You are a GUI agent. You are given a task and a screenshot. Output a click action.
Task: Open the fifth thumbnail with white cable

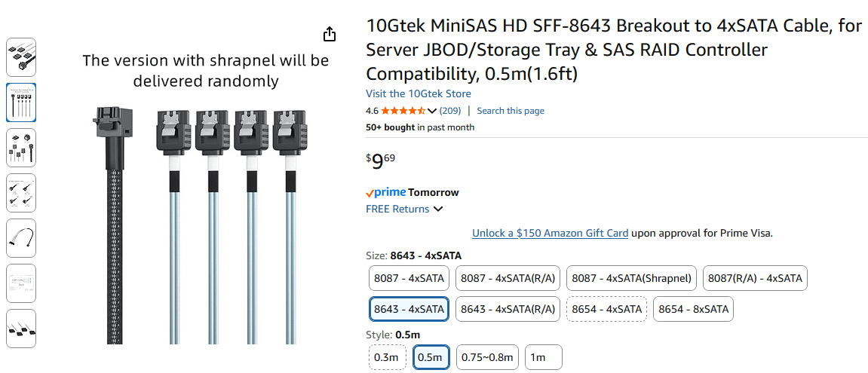tap(21, 238)
